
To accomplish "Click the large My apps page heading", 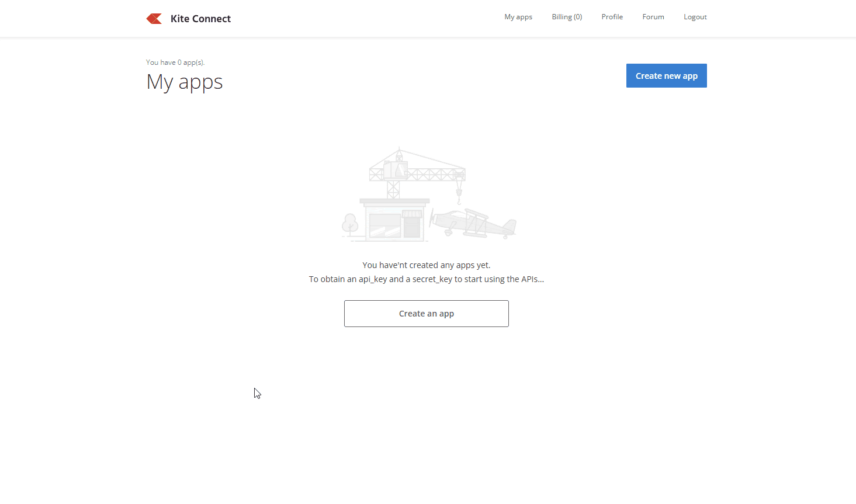I will click(x=185, y=82).
